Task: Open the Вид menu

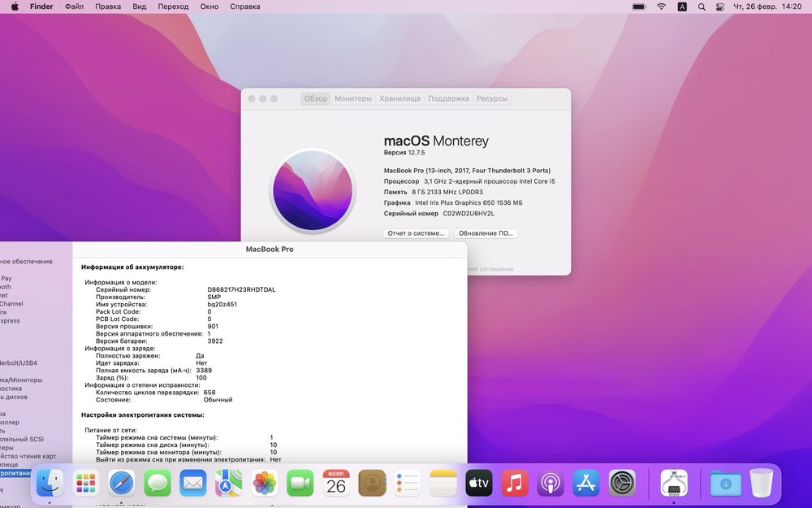Action: point(140,7)
